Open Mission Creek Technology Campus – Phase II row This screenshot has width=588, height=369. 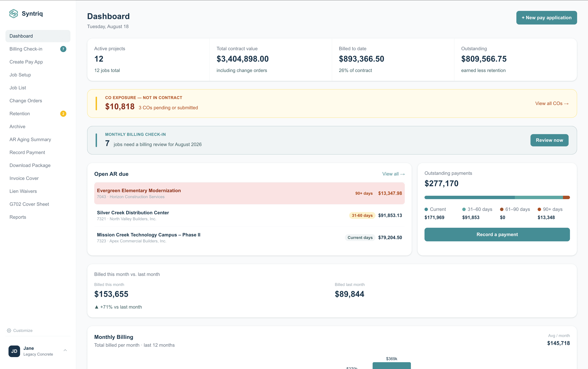(x=249, y=238)
